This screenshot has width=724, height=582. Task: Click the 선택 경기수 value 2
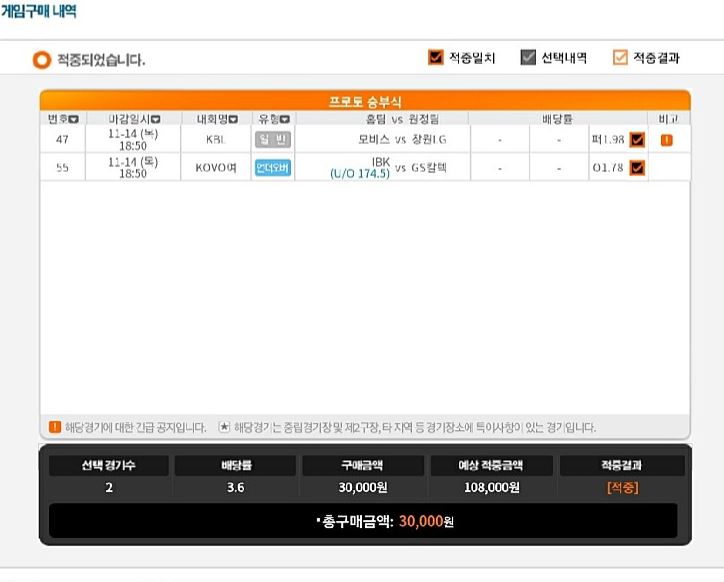point(109,487)
